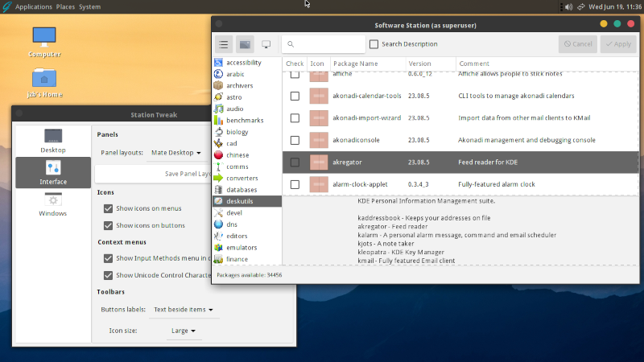Screen dimensions: 644x362
Task: Select the astro category icon
Action: point(218,97)
